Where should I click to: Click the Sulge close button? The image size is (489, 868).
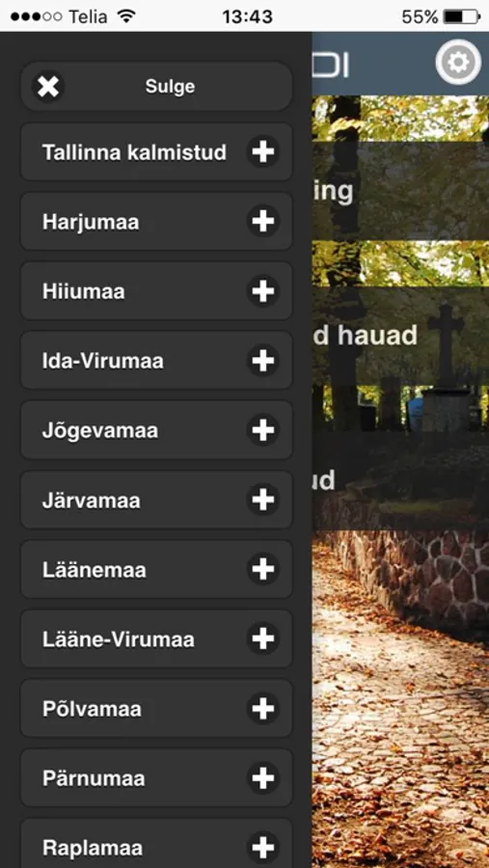coord(156,87)
